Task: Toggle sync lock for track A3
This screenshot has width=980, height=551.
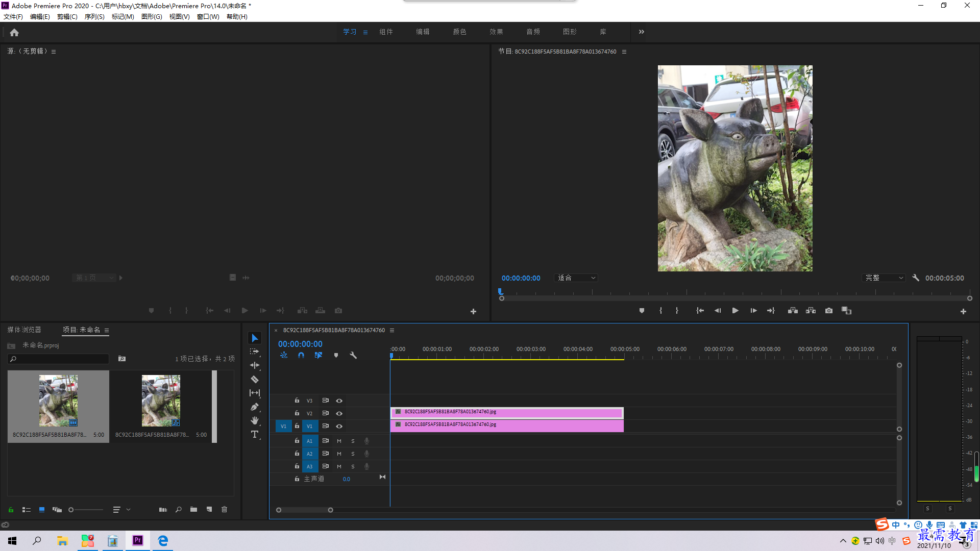Action: [325, 466]
